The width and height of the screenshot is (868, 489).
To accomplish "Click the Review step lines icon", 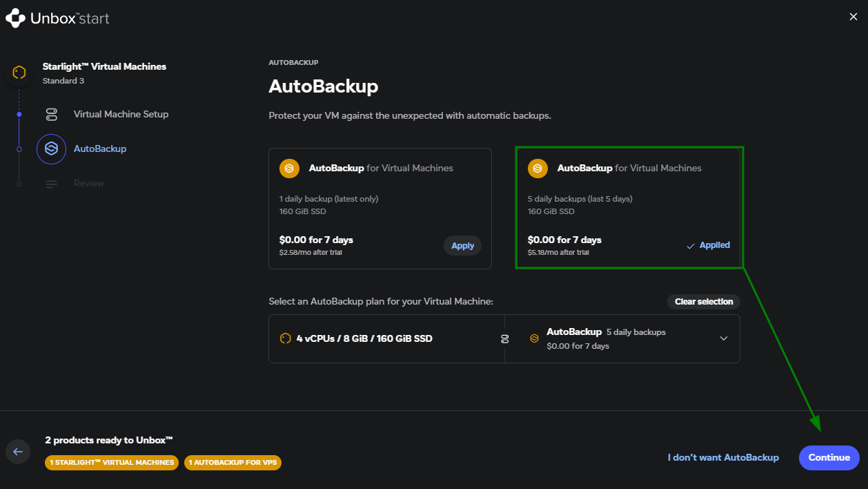I will (51, 184).
